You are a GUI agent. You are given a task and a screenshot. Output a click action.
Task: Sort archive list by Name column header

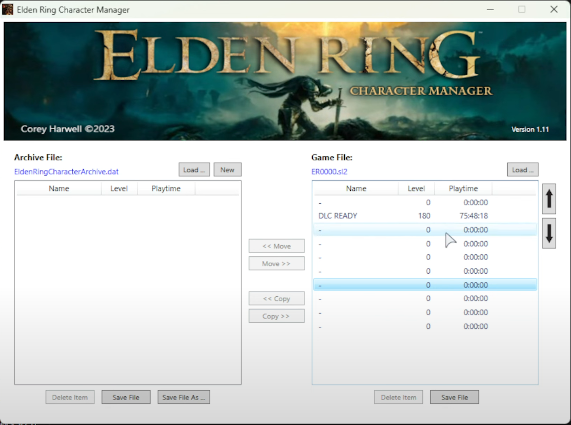click(x=59, y=188)
